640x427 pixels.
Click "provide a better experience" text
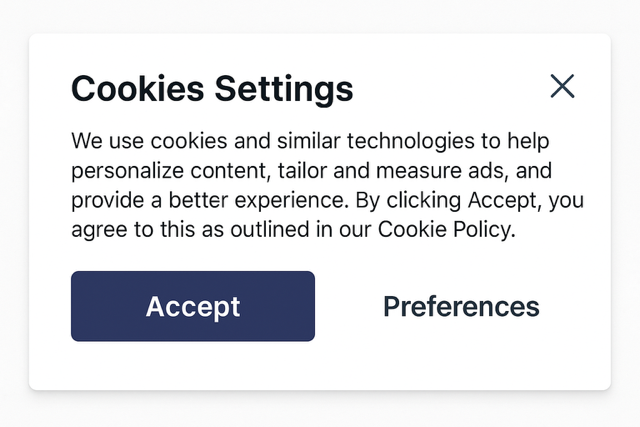point(208,200)
